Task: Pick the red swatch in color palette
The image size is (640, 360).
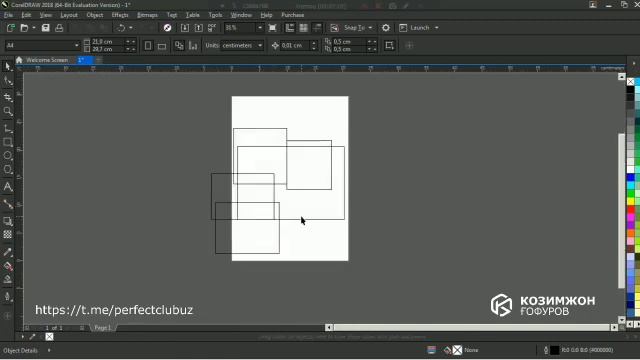Action: pyautogui.click(x=631, y=209)
